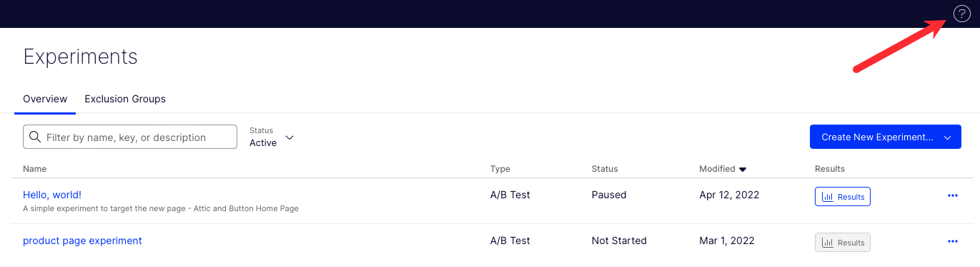Open more options for Hello, world! row

pyautogui.click(x=952, y=195)
